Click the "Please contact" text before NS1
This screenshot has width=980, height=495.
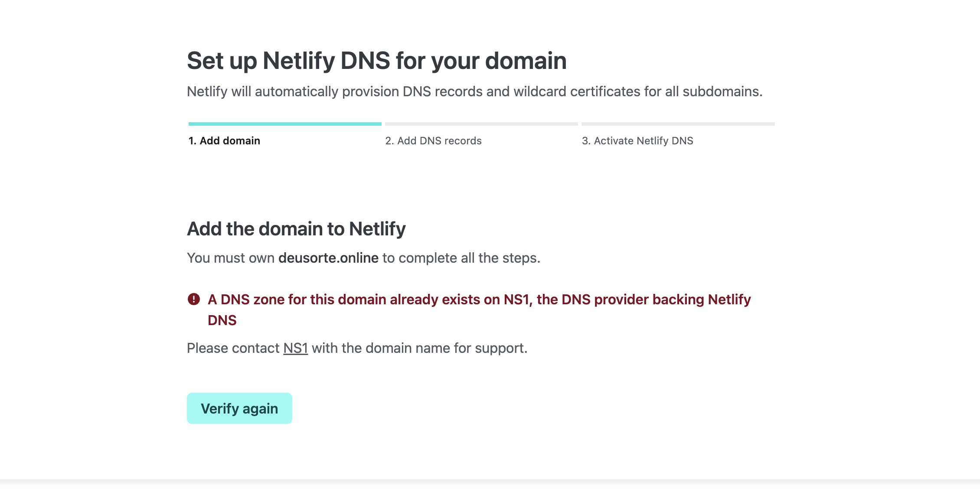pos(233,348)
